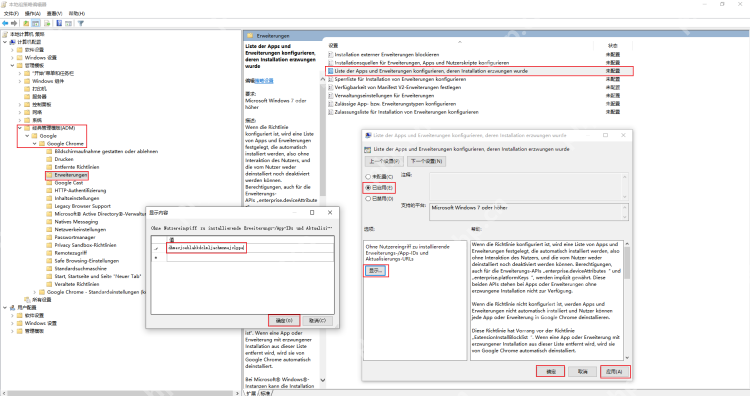Click the 应用(A) button
The width and height of the screenshot is (750, 396).
[615, 372]
